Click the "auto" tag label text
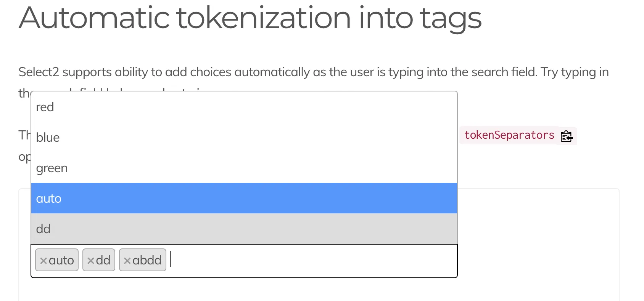The image size is (644, 301). [61, 260]
